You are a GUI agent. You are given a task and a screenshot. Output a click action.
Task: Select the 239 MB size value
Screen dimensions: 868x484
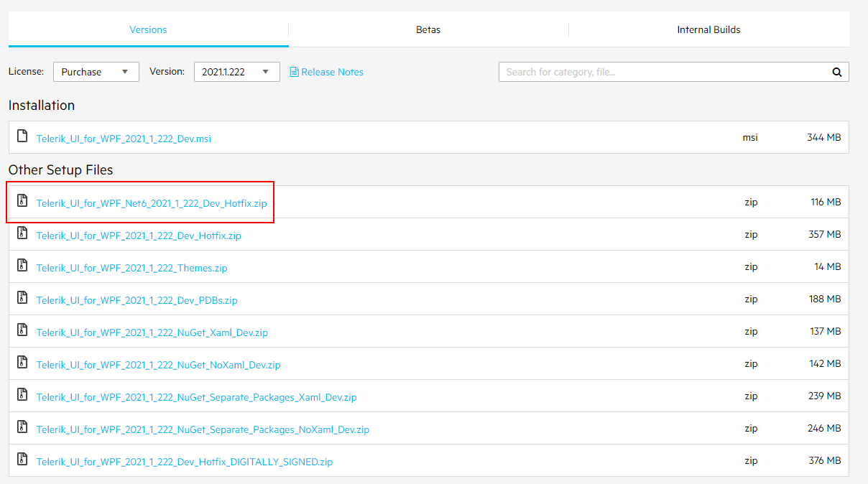824,396
